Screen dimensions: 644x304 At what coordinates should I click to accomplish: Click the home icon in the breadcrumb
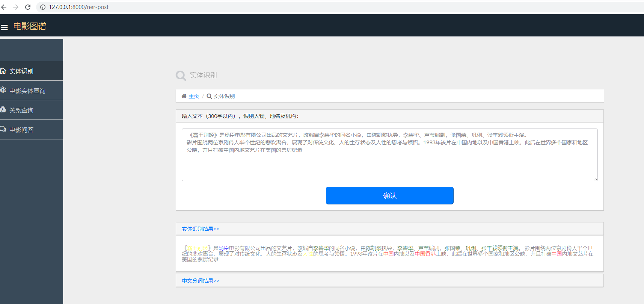pyautogui.click(x=184, y=96)
